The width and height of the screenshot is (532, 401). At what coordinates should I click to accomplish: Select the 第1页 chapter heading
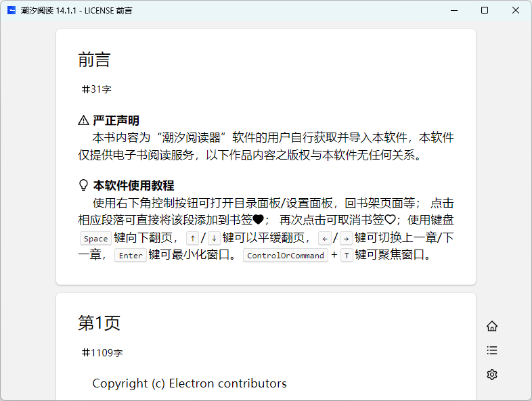click(99, 323)
